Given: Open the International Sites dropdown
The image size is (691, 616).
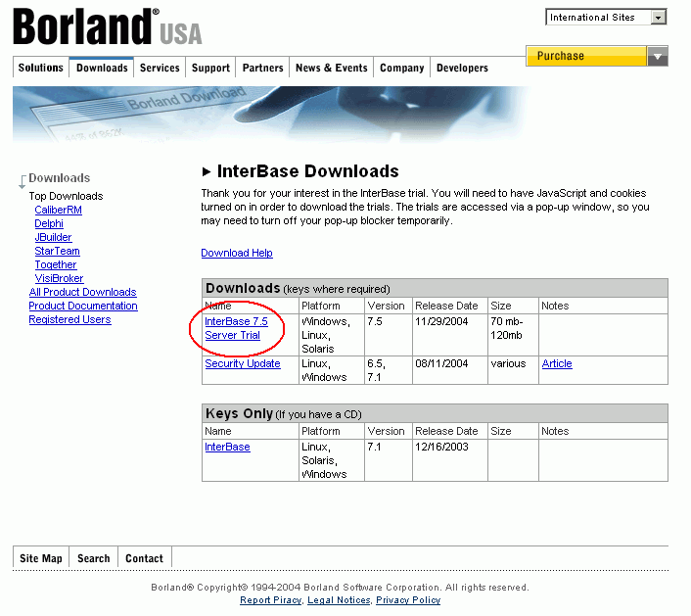Looking at the screenshot, I should (x=606, y=18).
